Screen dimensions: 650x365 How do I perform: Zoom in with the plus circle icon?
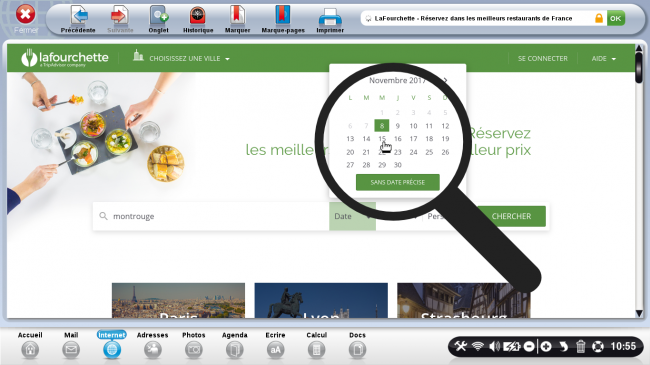click(546, 346)
